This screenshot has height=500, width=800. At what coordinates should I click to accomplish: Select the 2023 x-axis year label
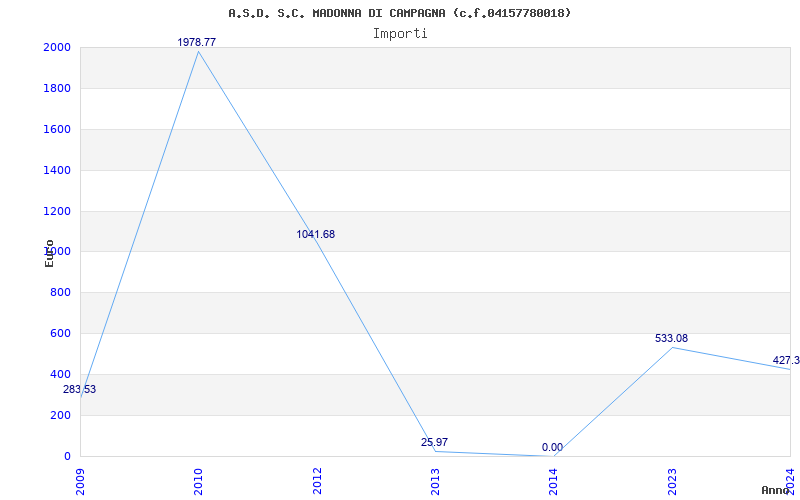[672, 481]
